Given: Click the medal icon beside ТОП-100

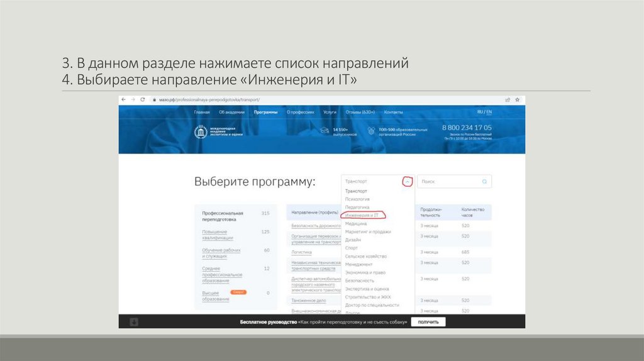Looking at the screenshot, I should 371,131.
